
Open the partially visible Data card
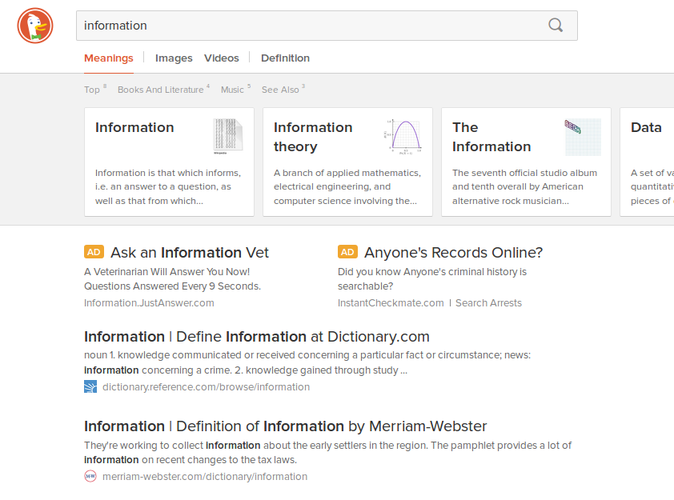coord(647,162)
